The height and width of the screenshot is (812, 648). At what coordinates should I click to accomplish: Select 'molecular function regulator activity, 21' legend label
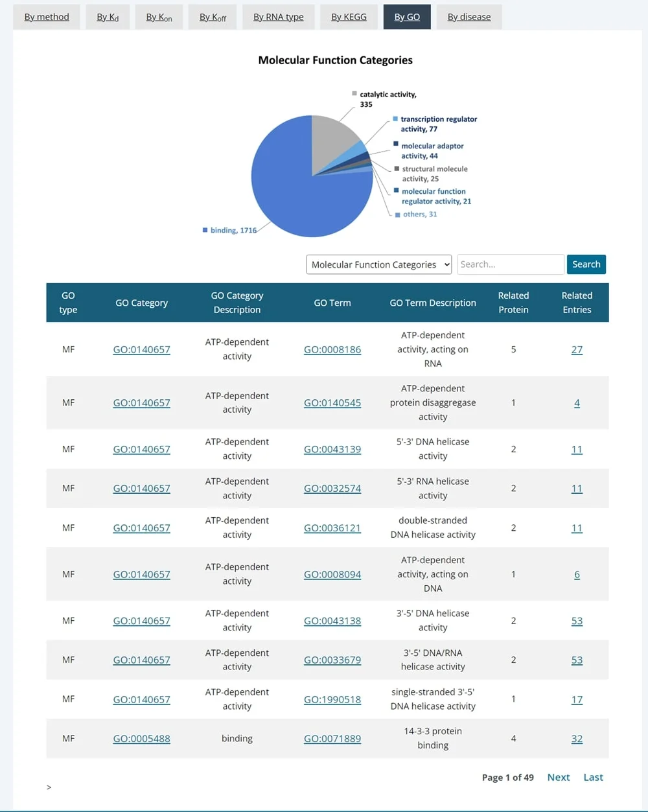point(436,196)
